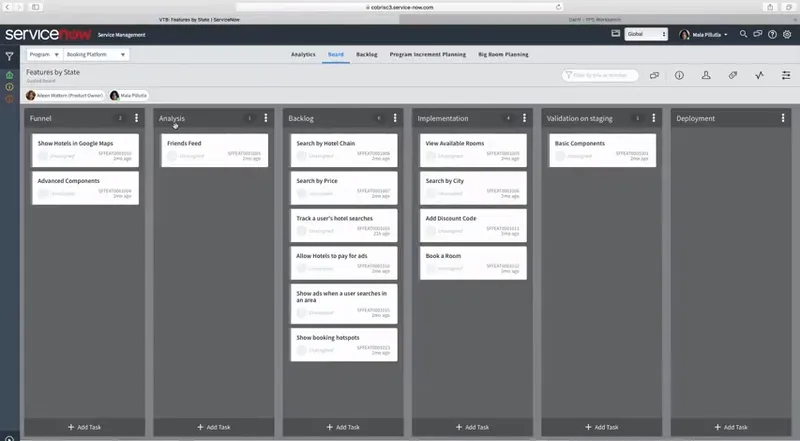Open the Maia Pillutla user menu
The height and width of the screenshot is (441, 800).
(704, 35)
